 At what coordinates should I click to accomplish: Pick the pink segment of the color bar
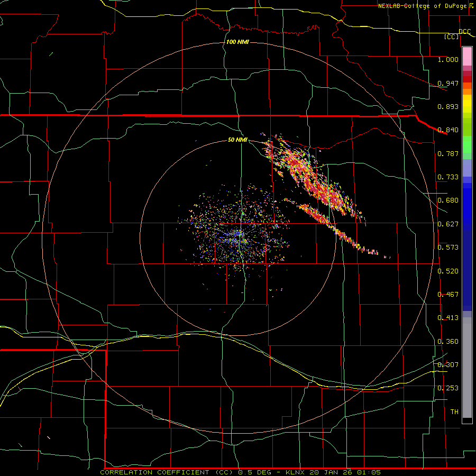coord(467,56)
